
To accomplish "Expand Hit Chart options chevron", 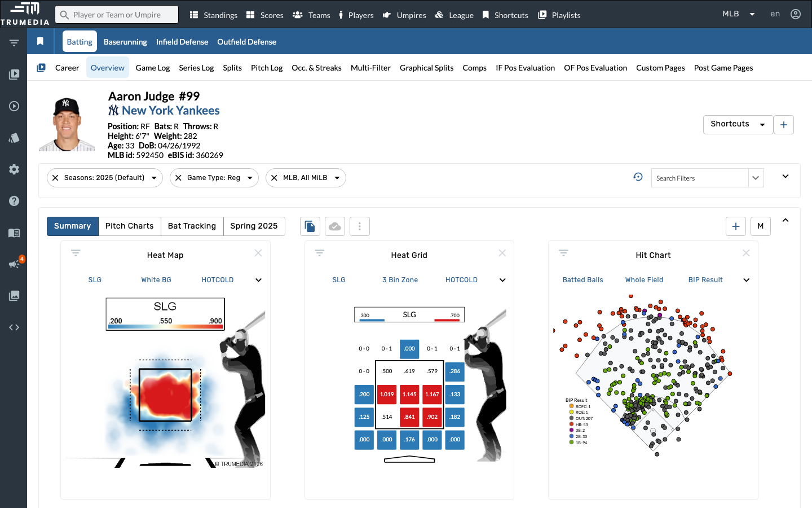I will [x=746, y=280].
